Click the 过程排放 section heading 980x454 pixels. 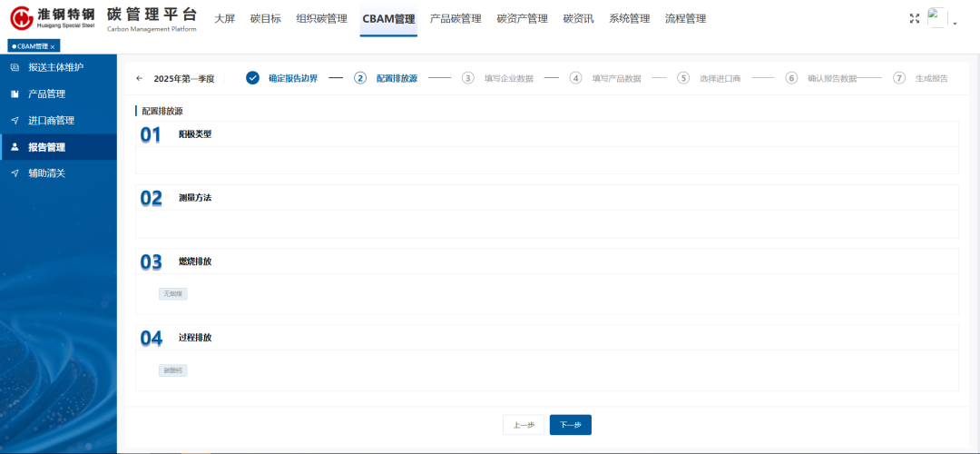[195, 337]
